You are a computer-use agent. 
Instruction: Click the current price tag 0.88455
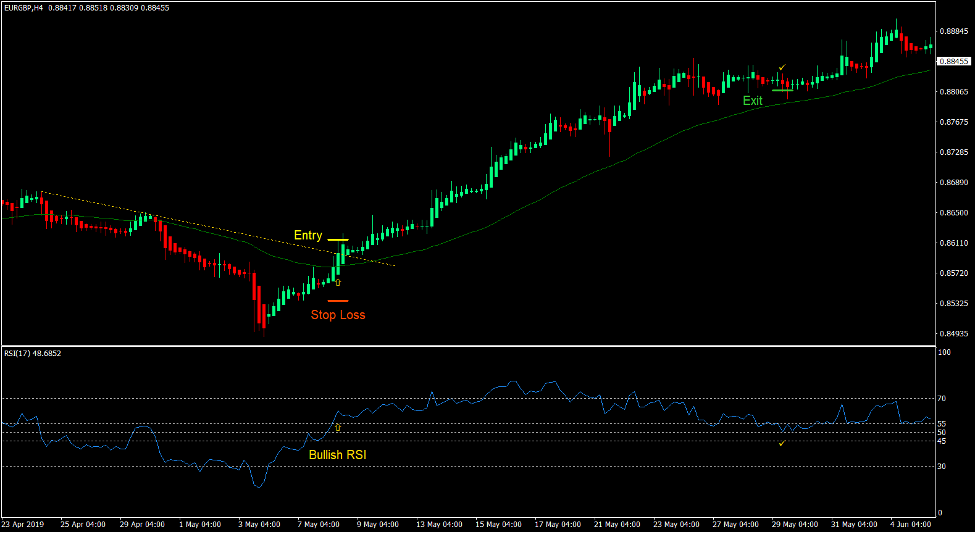[x=956, y=61]
